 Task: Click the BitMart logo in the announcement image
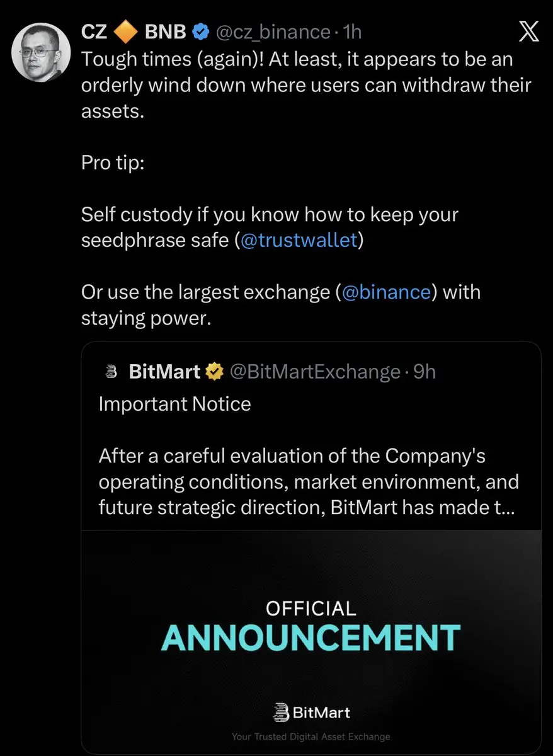[x=311, y=713]
